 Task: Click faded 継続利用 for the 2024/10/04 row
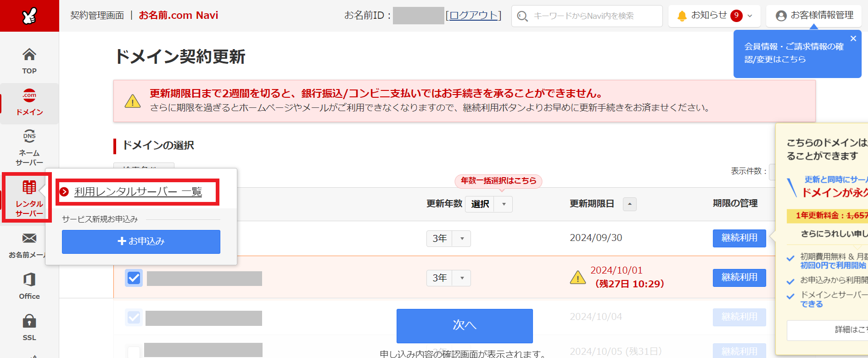pyautogui.click(x=739, y=317)
